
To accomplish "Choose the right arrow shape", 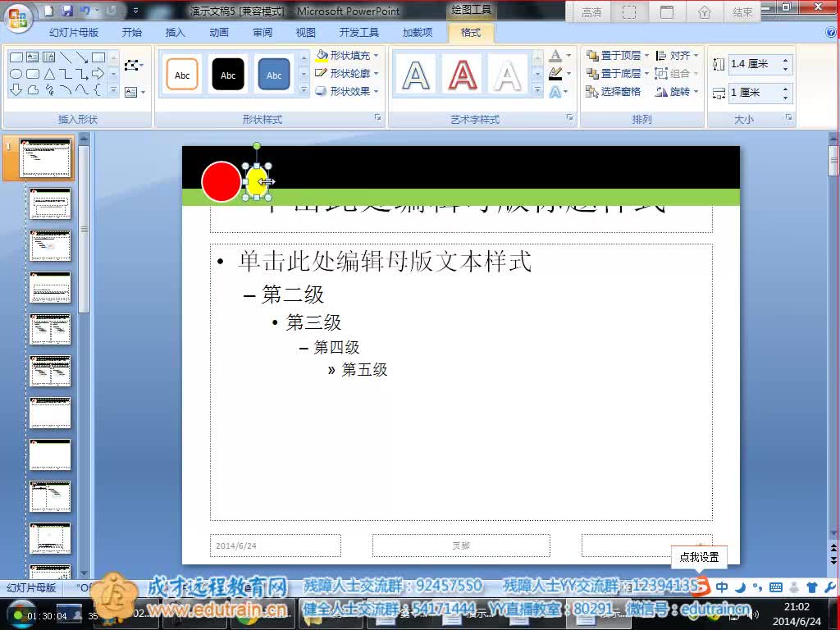I will coord(98,74).
